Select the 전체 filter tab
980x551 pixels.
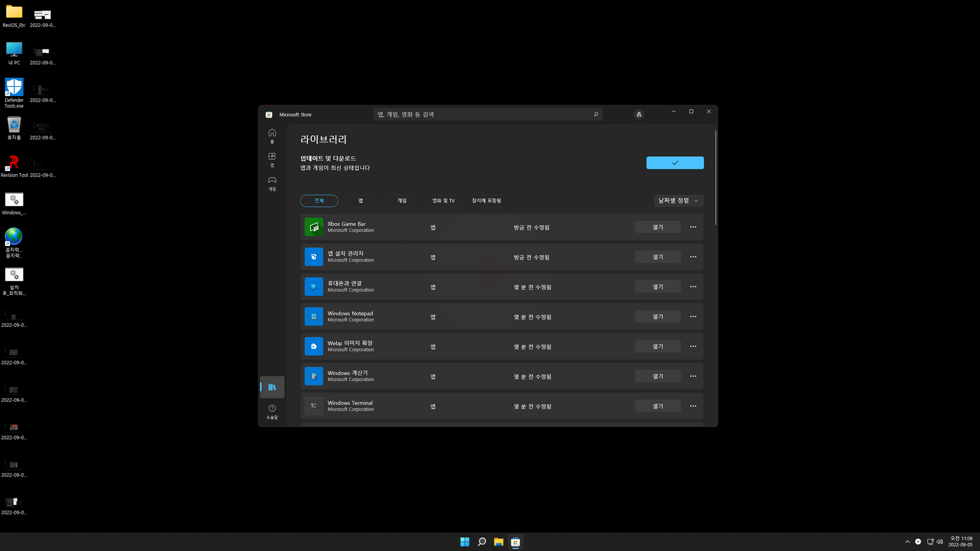point(319,201)
